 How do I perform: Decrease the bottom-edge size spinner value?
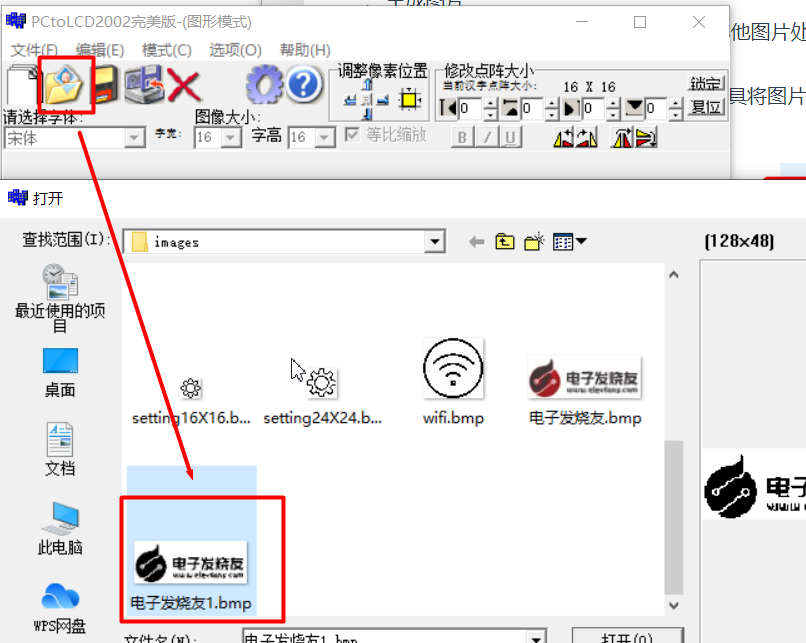click(x=676, y=114)
